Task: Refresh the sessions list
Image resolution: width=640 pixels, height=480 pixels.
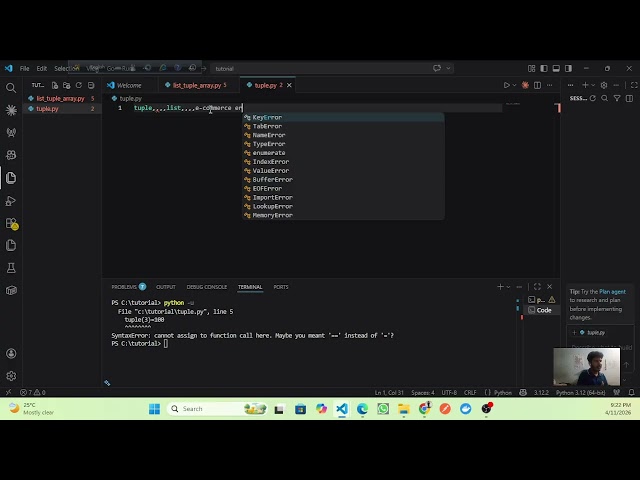Action: click(x=593, y=98)
